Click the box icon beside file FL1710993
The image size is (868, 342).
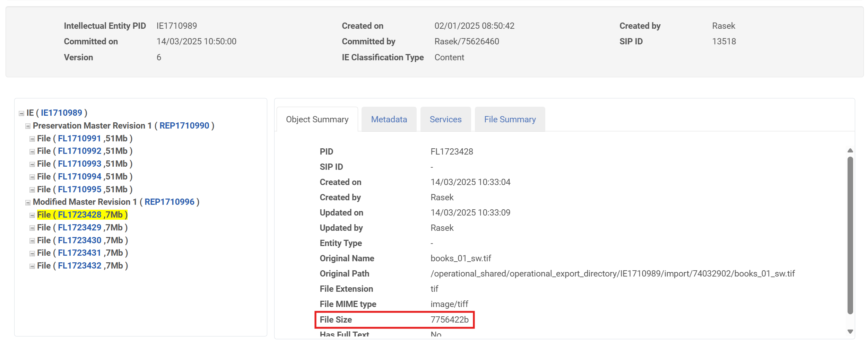[32, 164]
